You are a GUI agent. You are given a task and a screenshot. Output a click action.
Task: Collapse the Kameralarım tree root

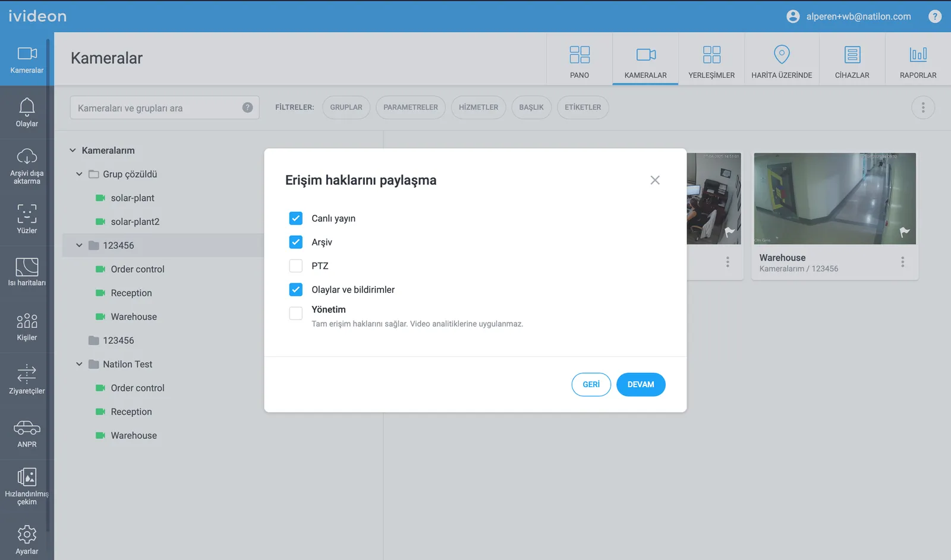(x=73, y=151)
